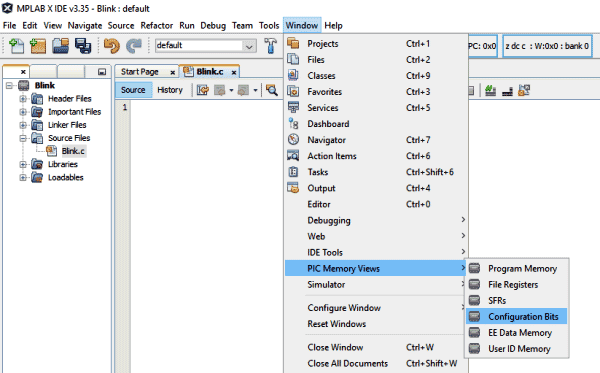The image size is (600, 373).
Task: Click the Files icon in Window menu
Action: click(x=293, y=59)
